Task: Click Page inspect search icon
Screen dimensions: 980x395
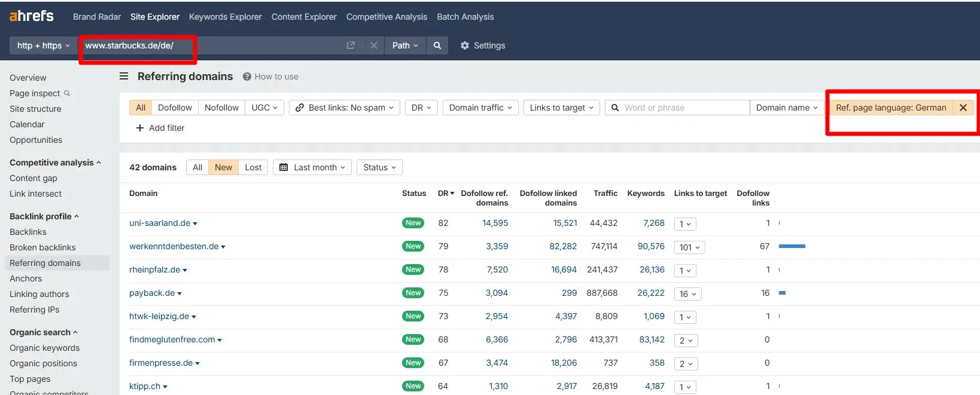Action: 67,93
